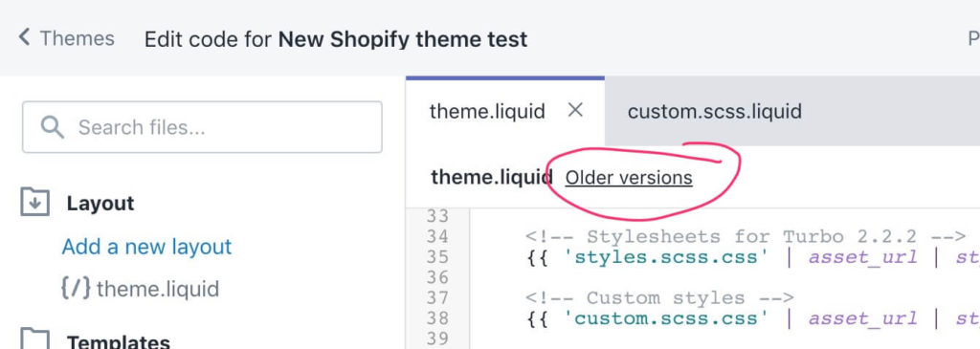The image size is (980, 349).
Task: Go back to Themes
Action: pos(67,38)
